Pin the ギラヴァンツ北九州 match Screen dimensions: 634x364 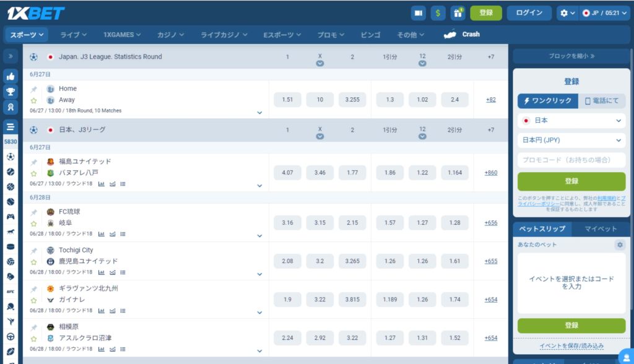coord(34,289)
